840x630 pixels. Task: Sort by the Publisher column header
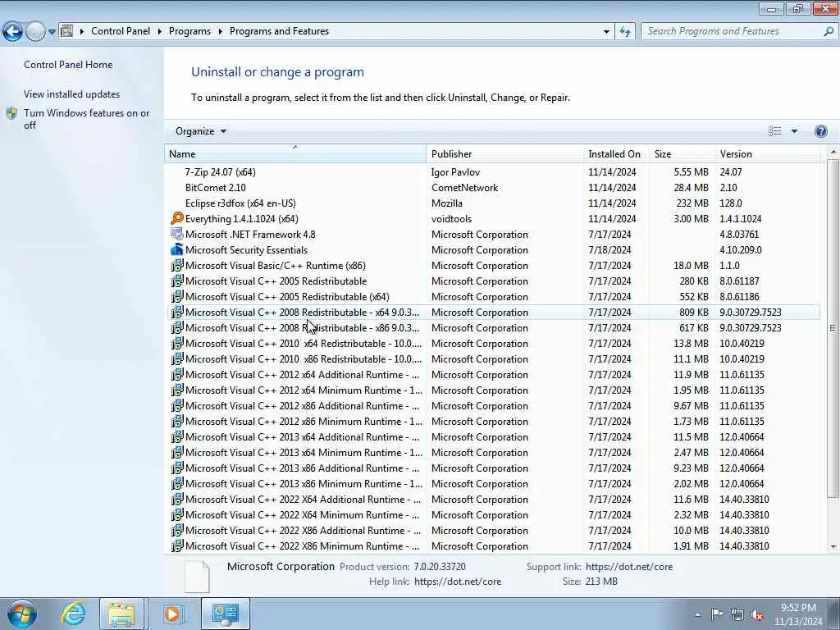click(x=504, y=154)
